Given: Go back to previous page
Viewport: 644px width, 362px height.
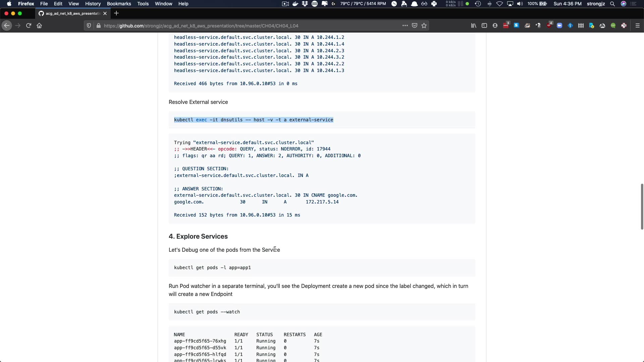Looking at the screenshot, I should pyautogui.click(x=7, y=25).
